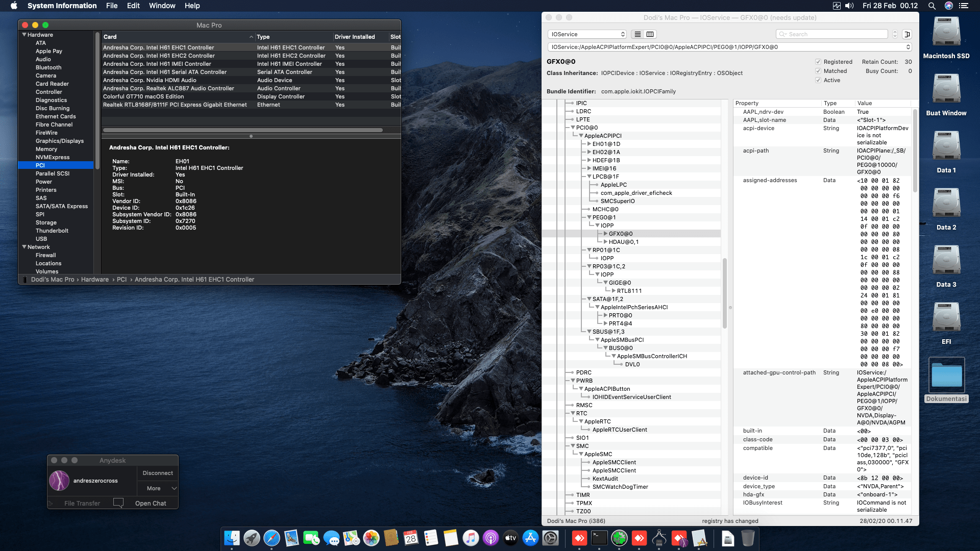Image resolution: width=980 pixels, height=551 pixels.
Task: Select the Colorful GT710 macOS Edition row
Action: click(251, 96)
